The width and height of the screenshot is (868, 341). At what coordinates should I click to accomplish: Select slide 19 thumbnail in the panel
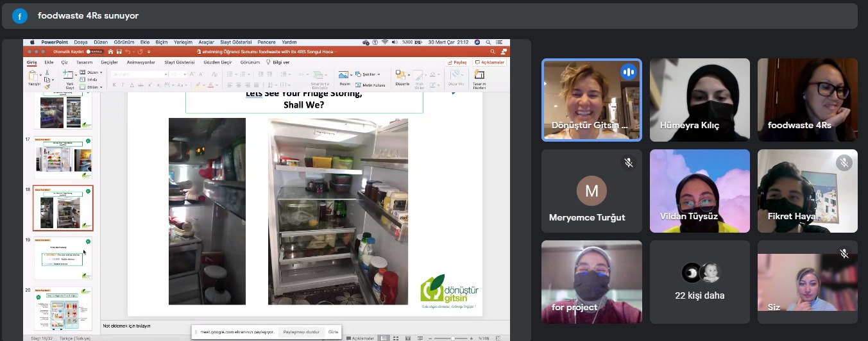click(x=63, y=258)
